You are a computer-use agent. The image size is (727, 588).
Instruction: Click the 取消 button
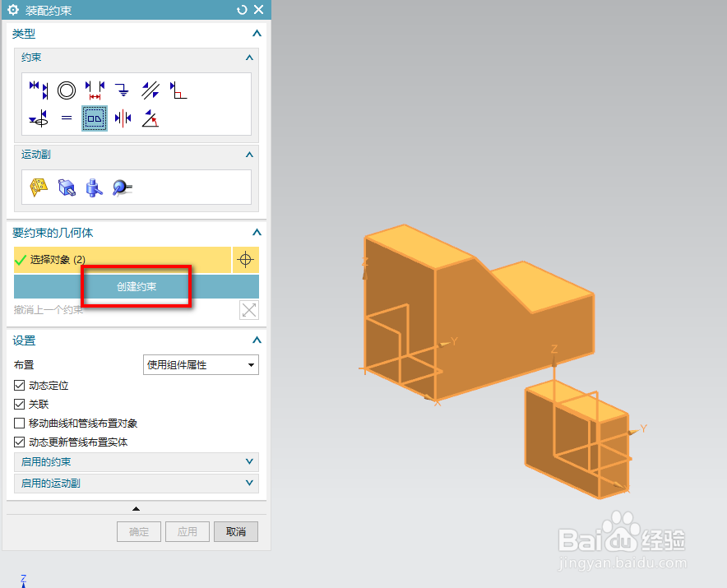pos(236,532)
